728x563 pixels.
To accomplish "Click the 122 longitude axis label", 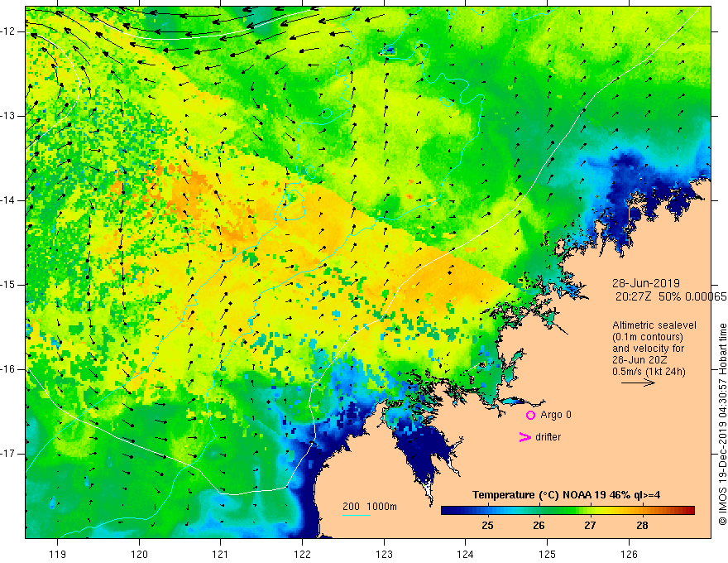I will tap(302, 554).
